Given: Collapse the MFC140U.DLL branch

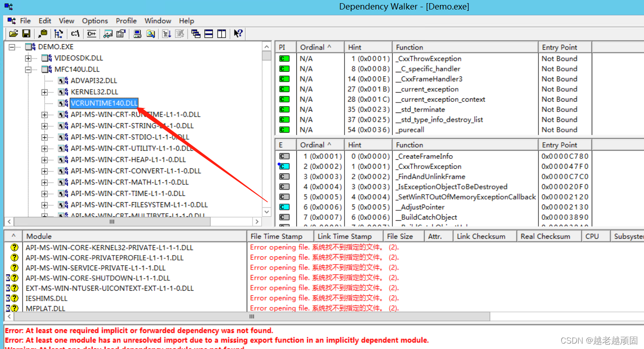Looking at the screenshot, I should click(28, 69).
